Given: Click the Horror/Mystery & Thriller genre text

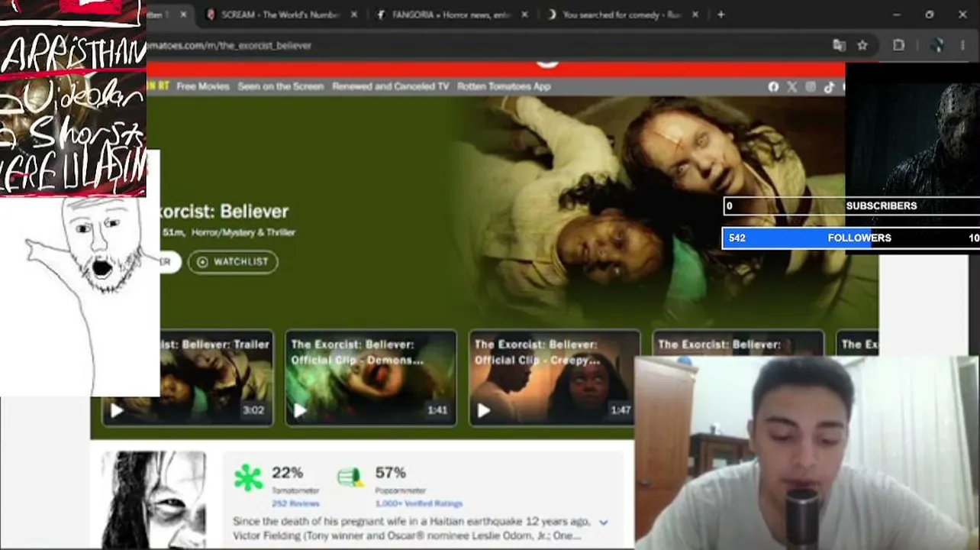Looking at the screenshot, I should [x=243, y=232].
